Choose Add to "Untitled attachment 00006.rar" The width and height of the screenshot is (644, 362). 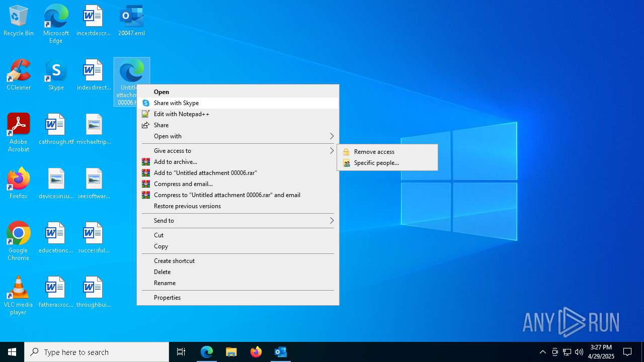(x=238, y=173)
